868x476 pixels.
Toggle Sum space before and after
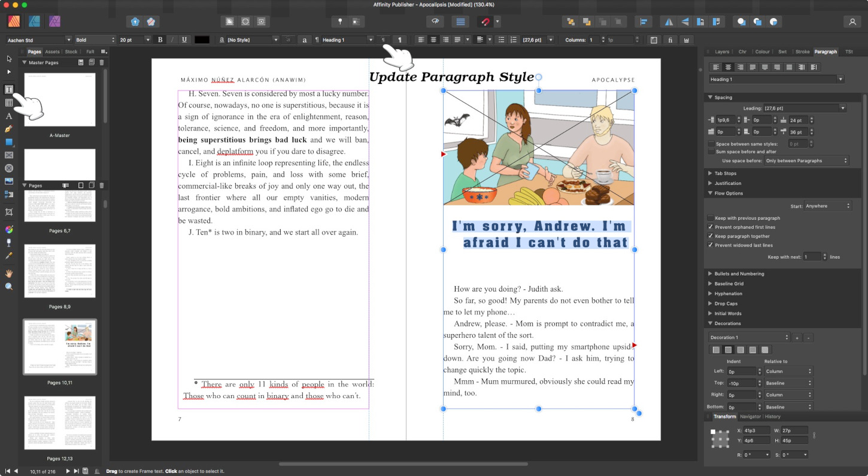711,151
